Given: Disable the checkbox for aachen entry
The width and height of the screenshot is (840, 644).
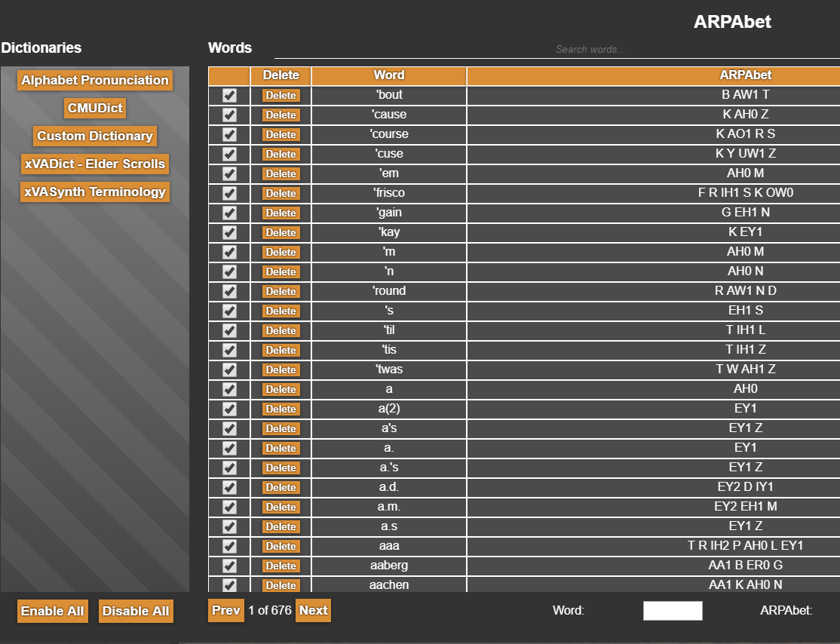Looking at the screenshot, I should 230,585.
